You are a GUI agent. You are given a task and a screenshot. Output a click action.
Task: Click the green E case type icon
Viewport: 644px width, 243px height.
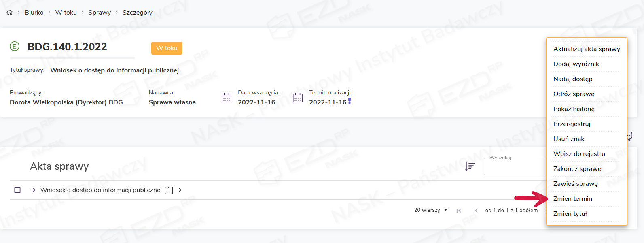(15, 46)
